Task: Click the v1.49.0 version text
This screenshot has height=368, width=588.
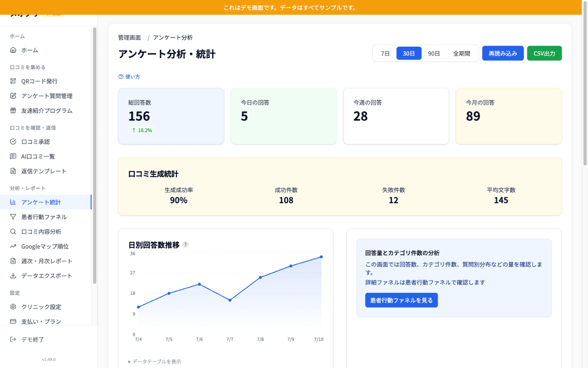Action: tap(49, 360)
